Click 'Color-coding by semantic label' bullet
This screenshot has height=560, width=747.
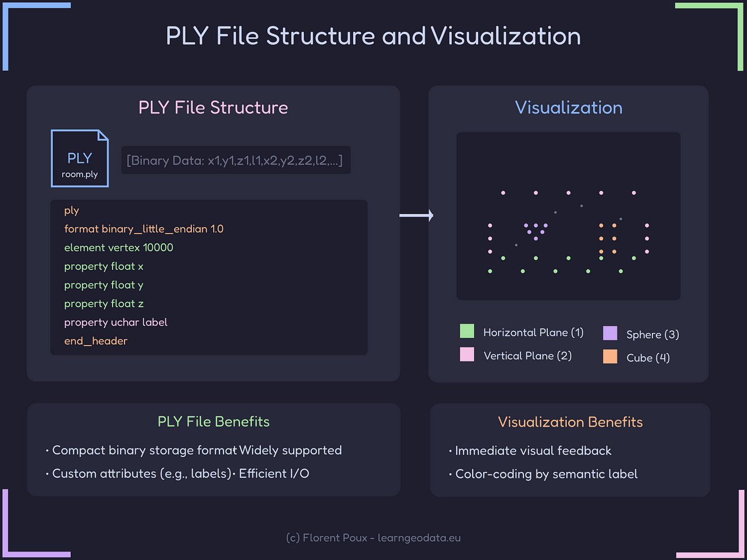(543, 475)
